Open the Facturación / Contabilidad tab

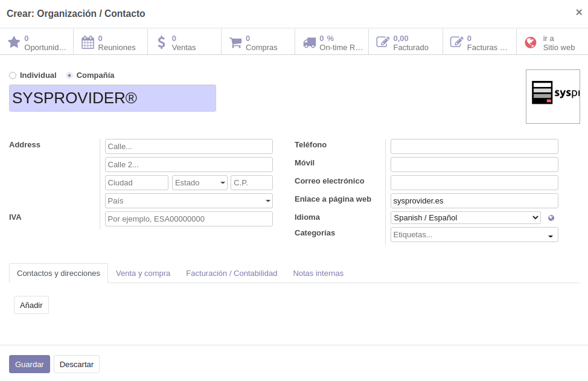point(231,274)
